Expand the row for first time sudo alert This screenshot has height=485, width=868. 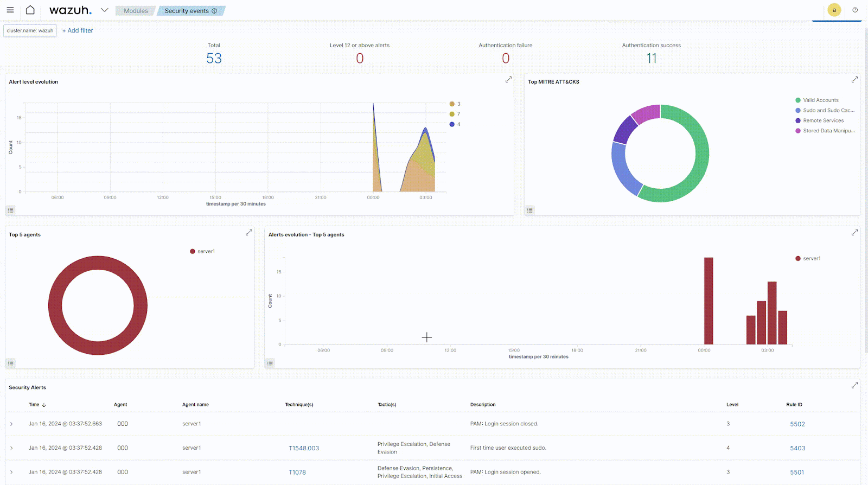coord(11,448)
